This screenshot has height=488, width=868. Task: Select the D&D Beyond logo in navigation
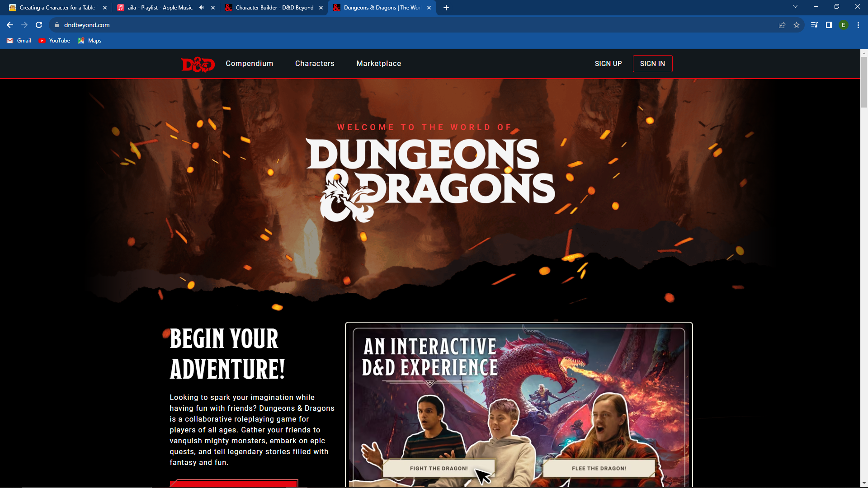tap(198, 64)
